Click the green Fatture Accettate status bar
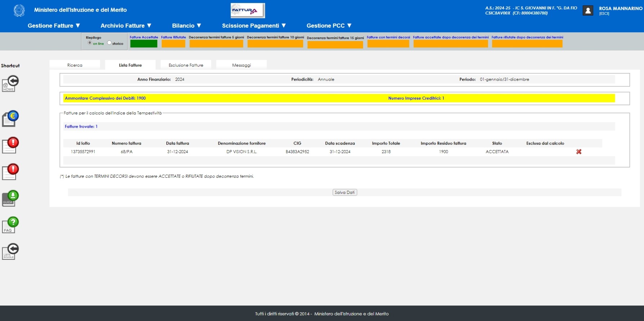Screen dimensions: 644x321 click(144, 44)
